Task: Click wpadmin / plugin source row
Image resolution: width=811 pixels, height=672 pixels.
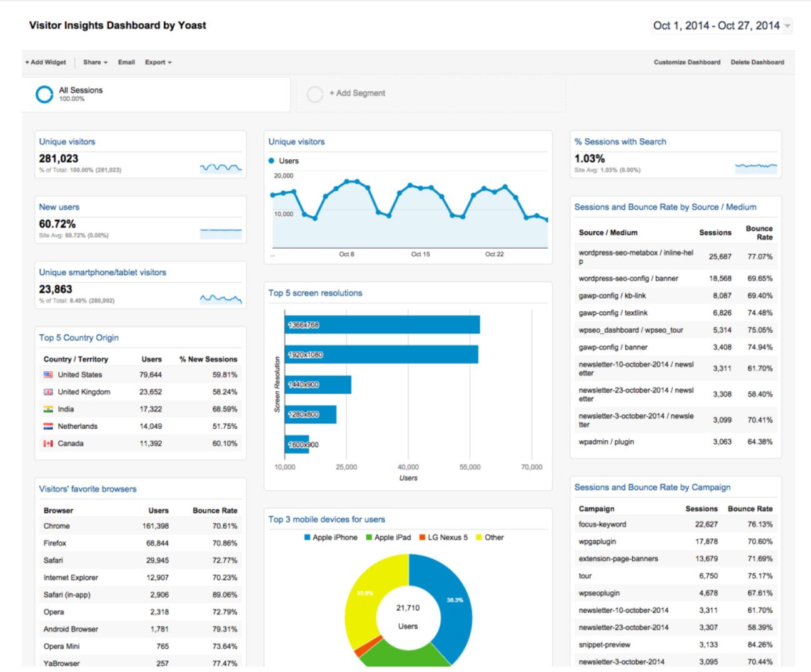Action: (x=675, y=442)
